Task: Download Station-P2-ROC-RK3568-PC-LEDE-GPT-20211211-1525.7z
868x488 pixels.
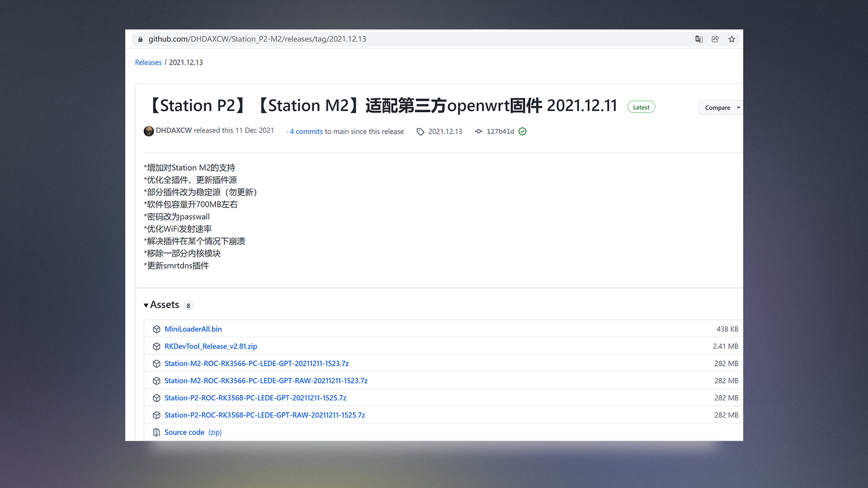Action: click(255, 398)
